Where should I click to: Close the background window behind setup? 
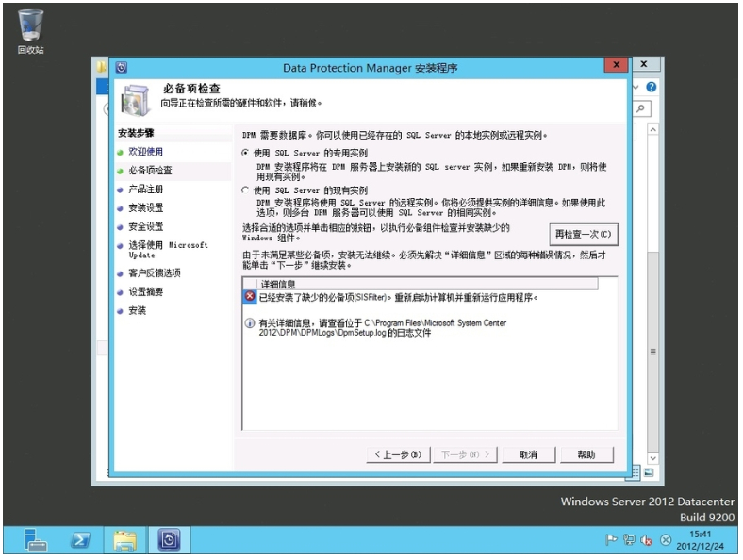(643, 63)
